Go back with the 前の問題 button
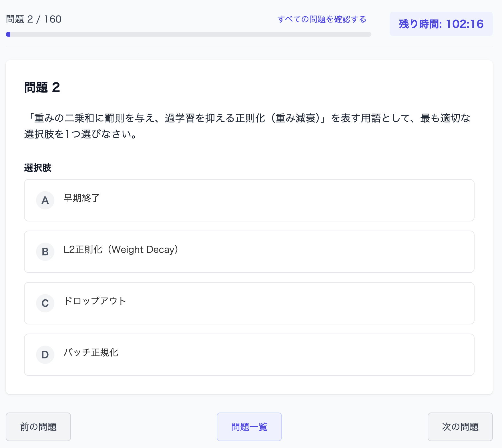Screen dimensions: 502x448 coord(38,427)
